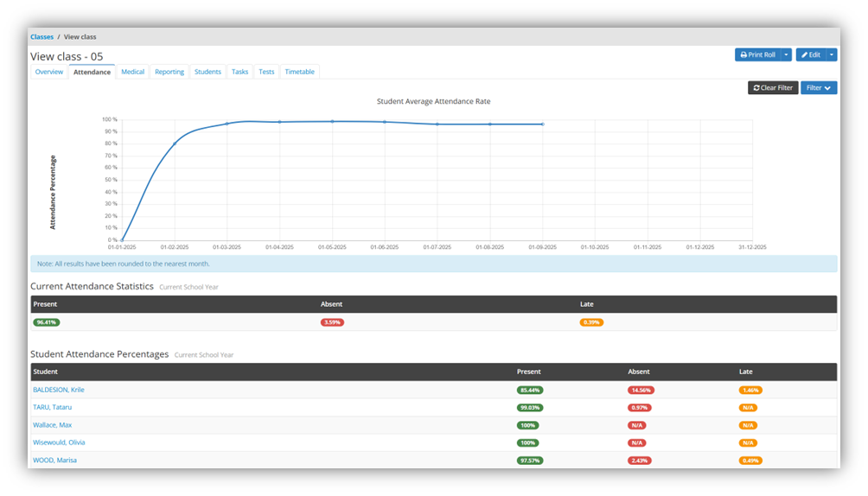
Task: Select the Reporting tab
Action: [x=169, y=72]
